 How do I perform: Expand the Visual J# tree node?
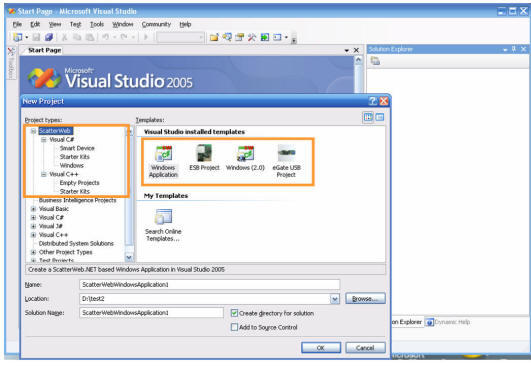pyautogui.click(x=33, y=226)
